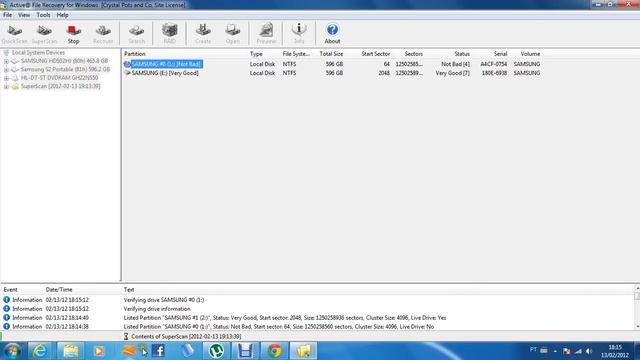640x360 pixels.
Task: Select the SAMSUNG (E:) [Very Good] partition
Action: click(x=165, y=73)
